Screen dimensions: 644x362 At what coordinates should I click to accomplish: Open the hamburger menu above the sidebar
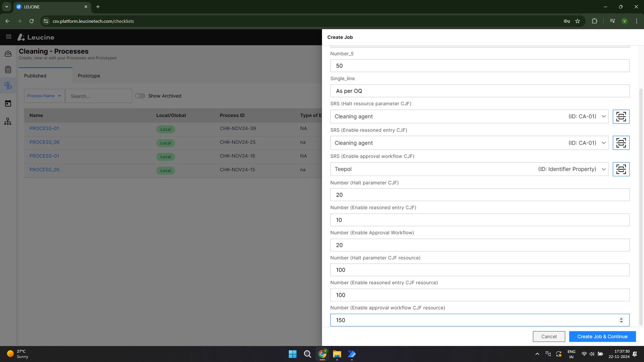(x=9, y=37)
